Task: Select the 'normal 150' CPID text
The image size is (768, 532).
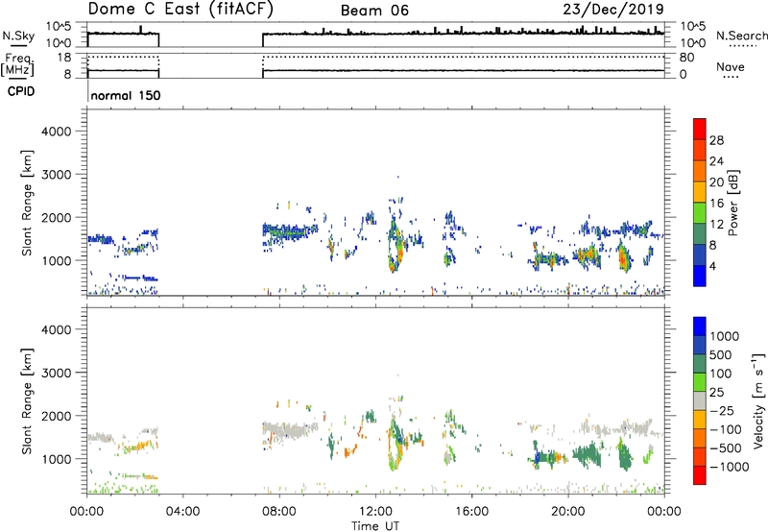Action: [x=126, y=95]
